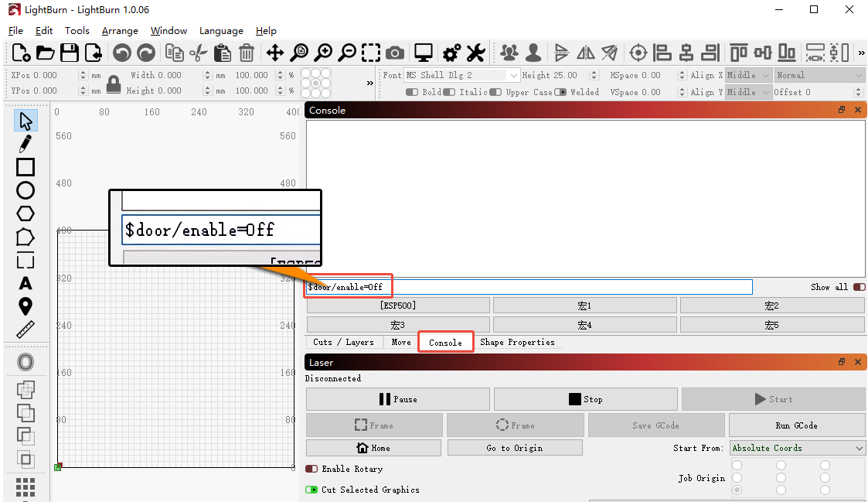
Task: Open device settings wrench-screwdriver icon
Action: tap(475, 53)
